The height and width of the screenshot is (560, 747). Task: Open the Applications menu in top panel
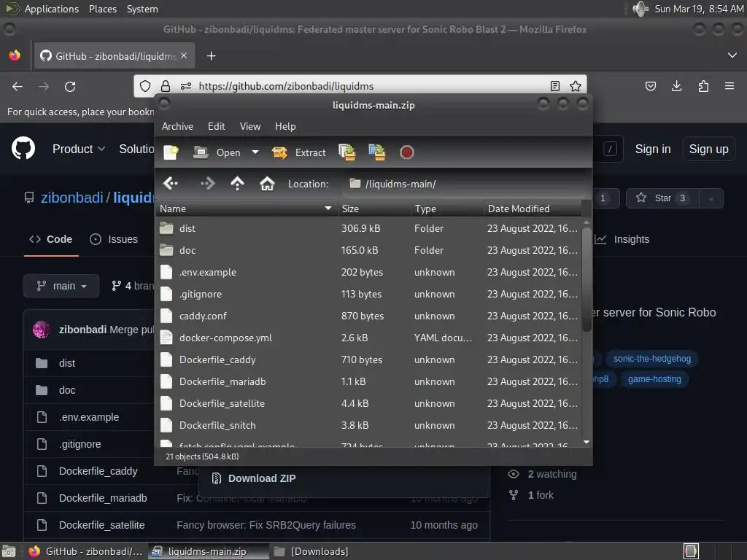click(x=52, y=9)
